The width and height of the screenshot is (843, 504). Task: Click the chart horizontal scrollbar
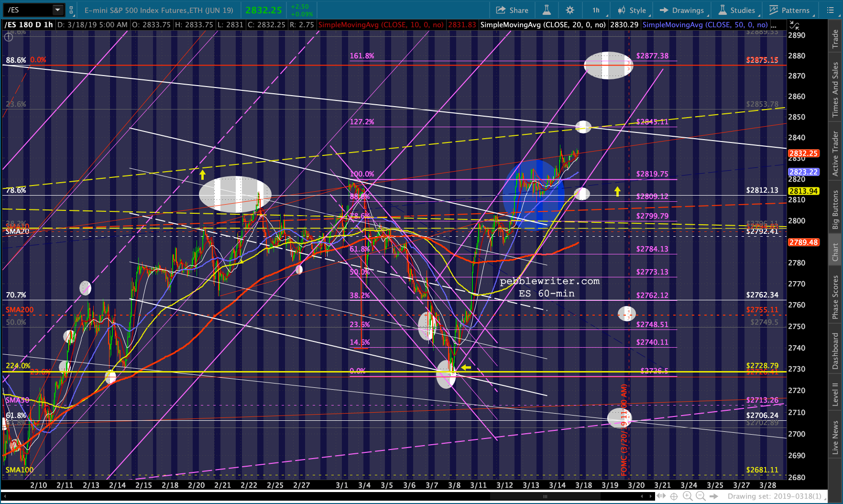[x=545, y=496]
